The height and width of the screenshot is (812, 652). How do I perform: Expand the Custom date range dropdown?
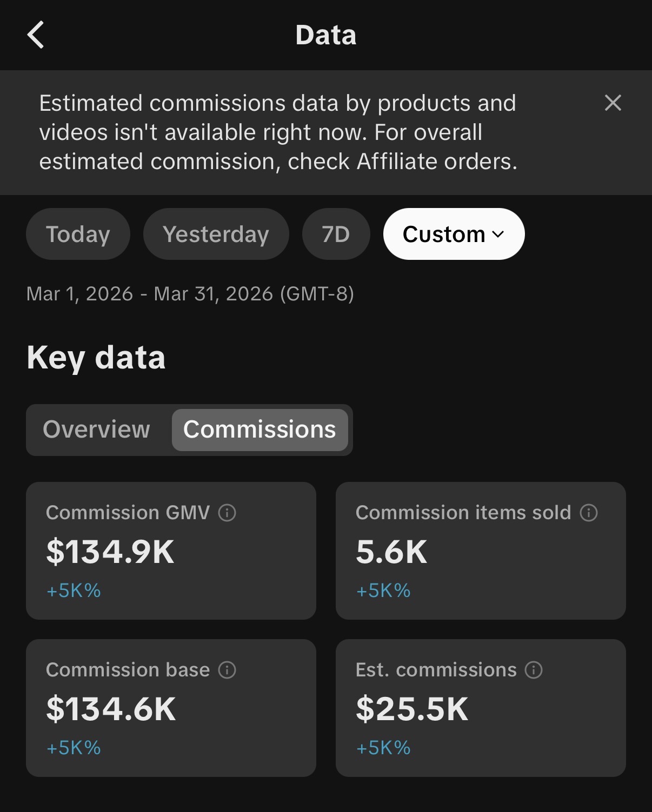point(454,234)
